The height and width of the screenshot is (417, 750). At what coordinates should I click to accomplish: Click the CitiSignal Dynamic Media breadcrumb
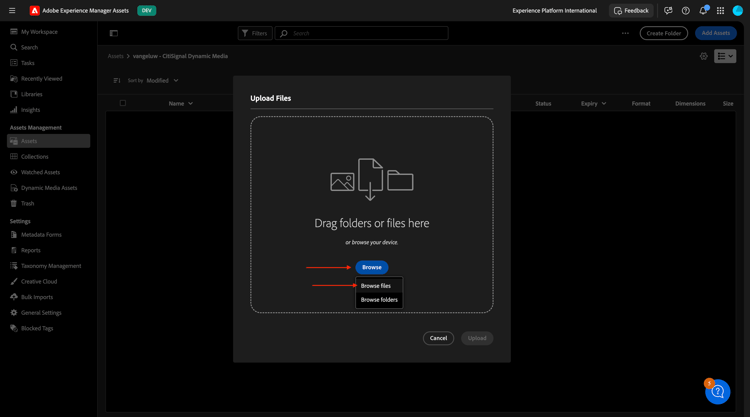click(x=180, y=56)
